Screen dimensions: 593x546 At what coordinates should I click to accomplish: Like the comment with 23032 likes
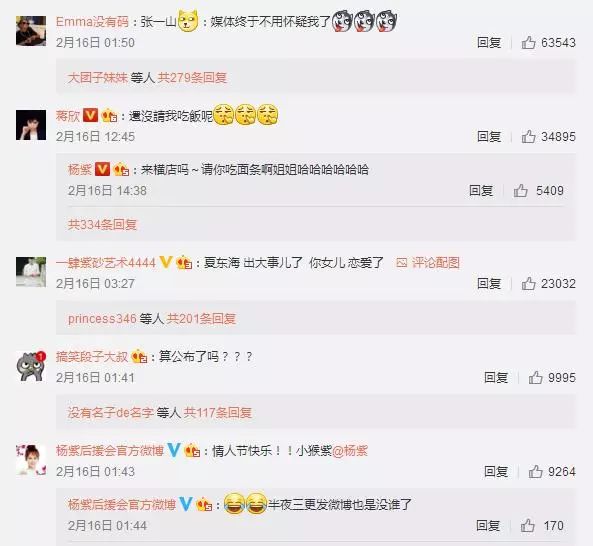pyautogui.click(x=528, y=283)
